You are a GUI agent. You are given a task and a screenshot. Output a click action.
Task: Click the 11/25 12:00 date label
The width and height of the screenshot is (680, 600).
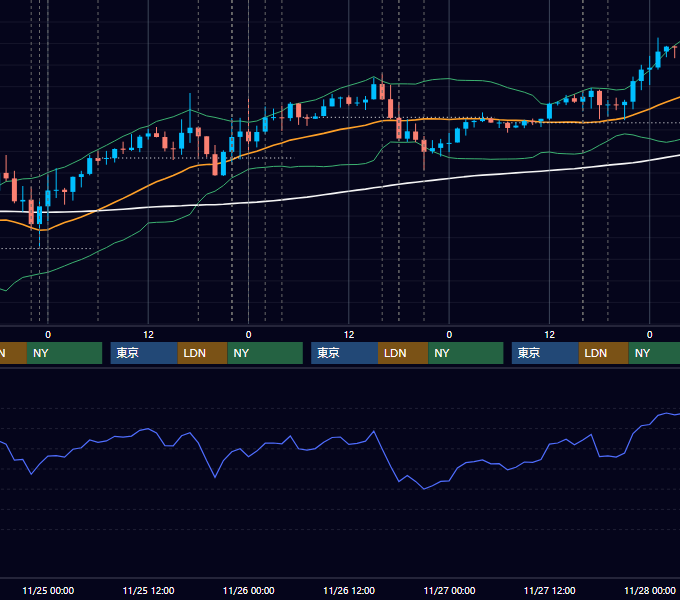click(148, 590)
